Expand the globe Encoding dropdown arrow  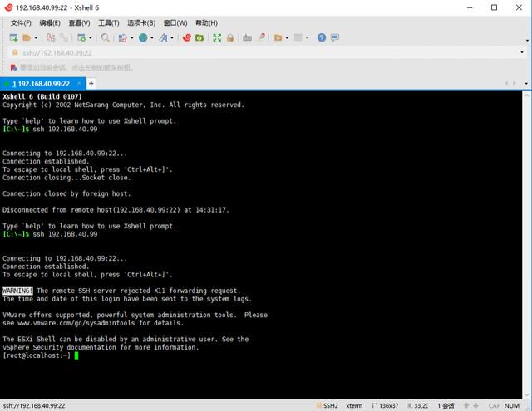[151, 37]
